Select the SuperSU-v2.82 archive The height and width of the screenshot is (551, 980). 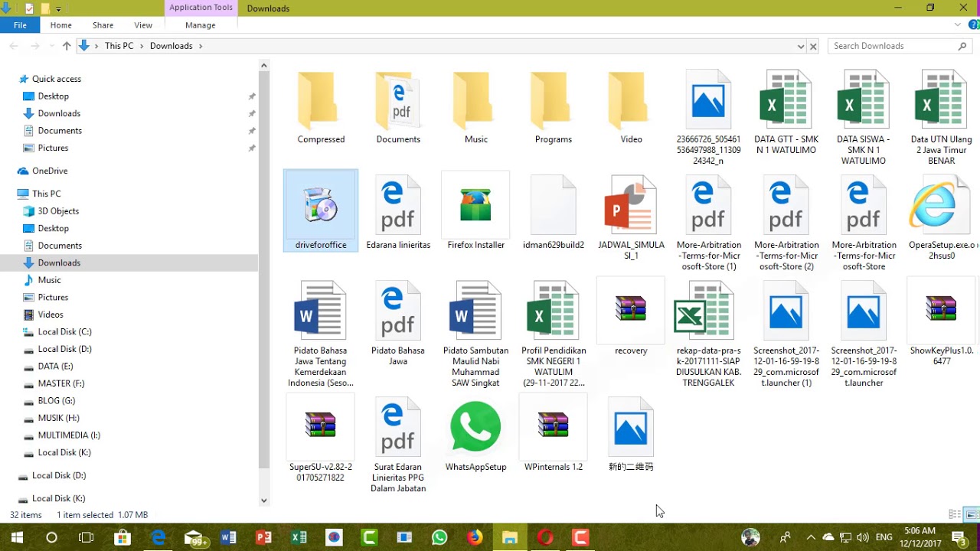(x=321, y=439)
